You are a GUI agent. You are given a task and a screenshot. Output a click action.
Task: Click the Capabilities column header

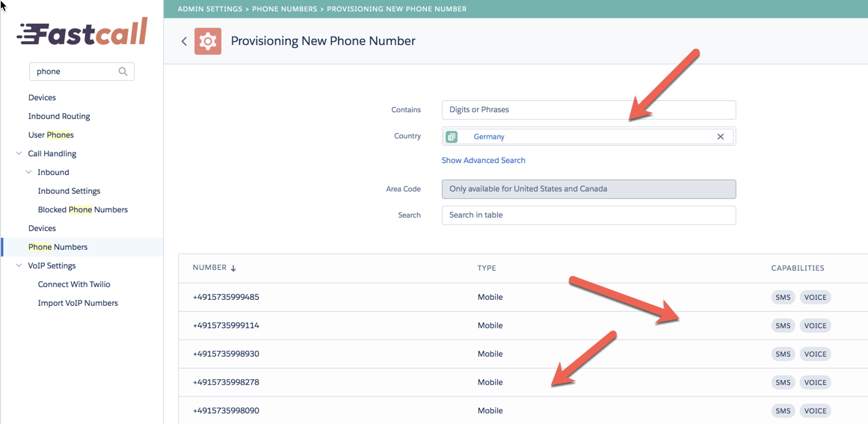coord(797,268)
